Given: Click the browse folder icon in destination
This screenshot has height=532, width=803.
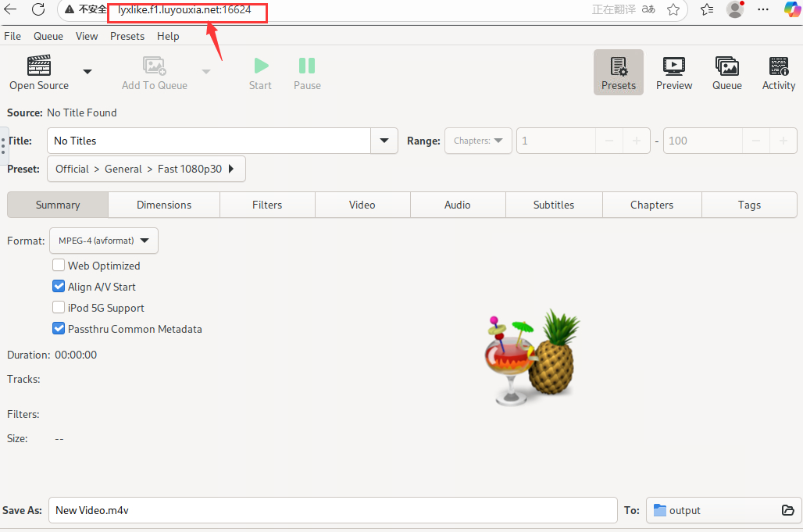Looking at the screenshot, I should [x=788, y=510].
